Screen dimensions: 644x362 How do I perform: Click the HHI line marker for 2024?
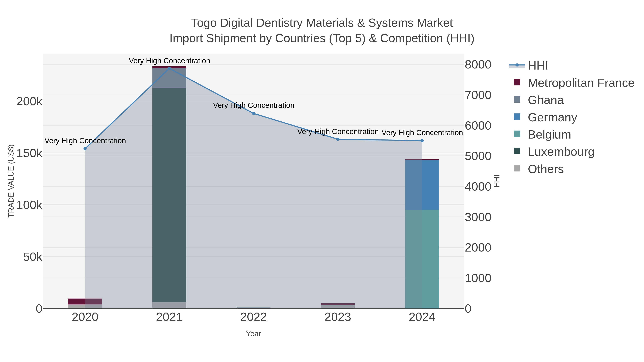click(422, 141)
